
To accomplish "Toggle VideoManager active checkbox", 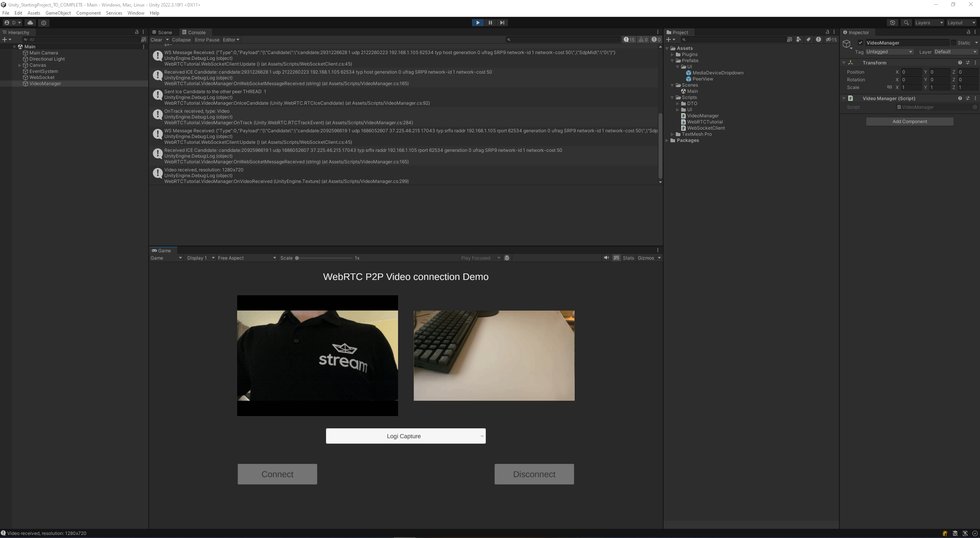I will (860, 43).
